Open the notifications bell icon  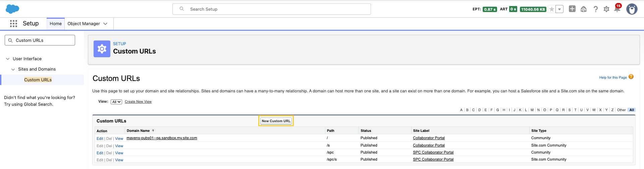point(617,9)
